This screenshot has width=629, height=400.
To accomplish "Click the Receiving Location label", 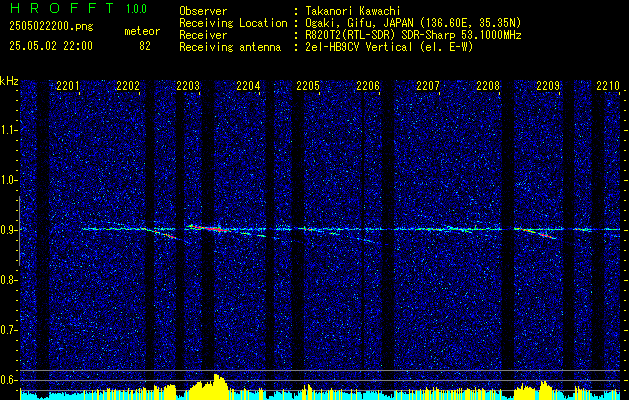I will point(233,23).
